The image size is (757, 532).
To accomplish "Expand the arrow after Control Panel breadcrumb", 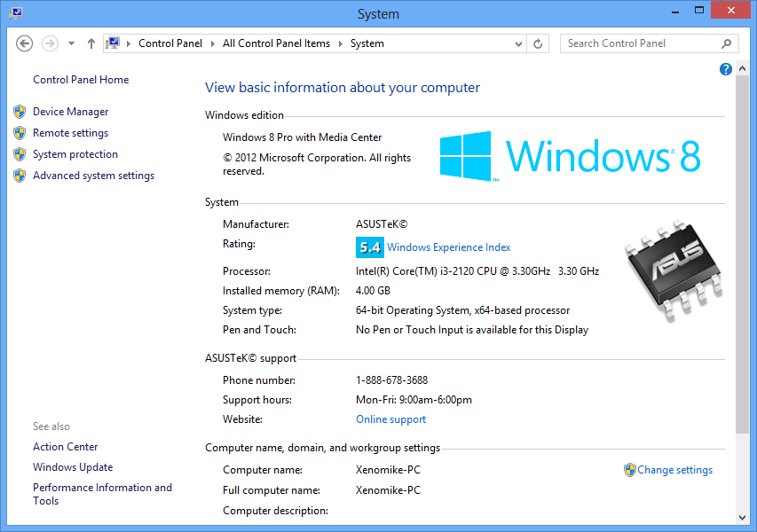I will [212, 44].
